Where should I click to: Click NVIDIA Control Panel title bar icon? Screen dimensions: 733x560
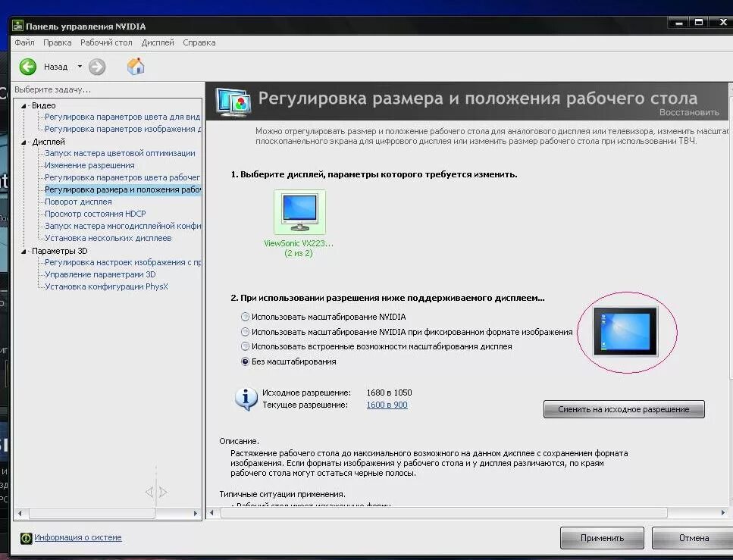17,26
